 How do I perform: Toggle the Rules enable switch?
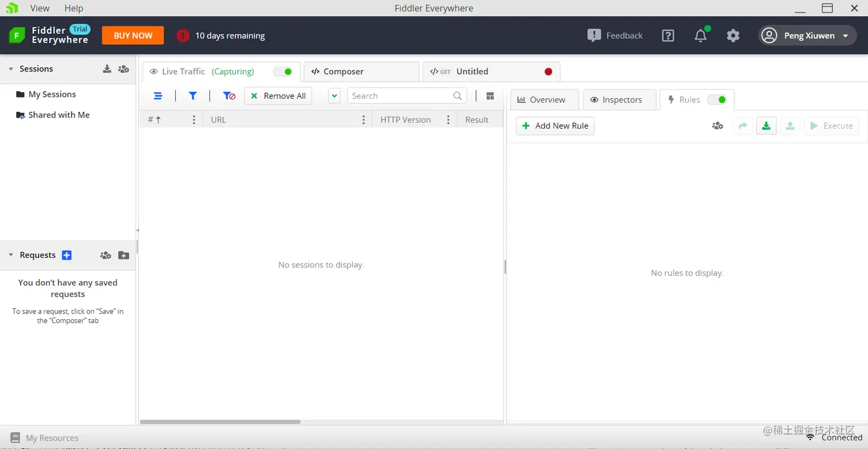point(717,100)
